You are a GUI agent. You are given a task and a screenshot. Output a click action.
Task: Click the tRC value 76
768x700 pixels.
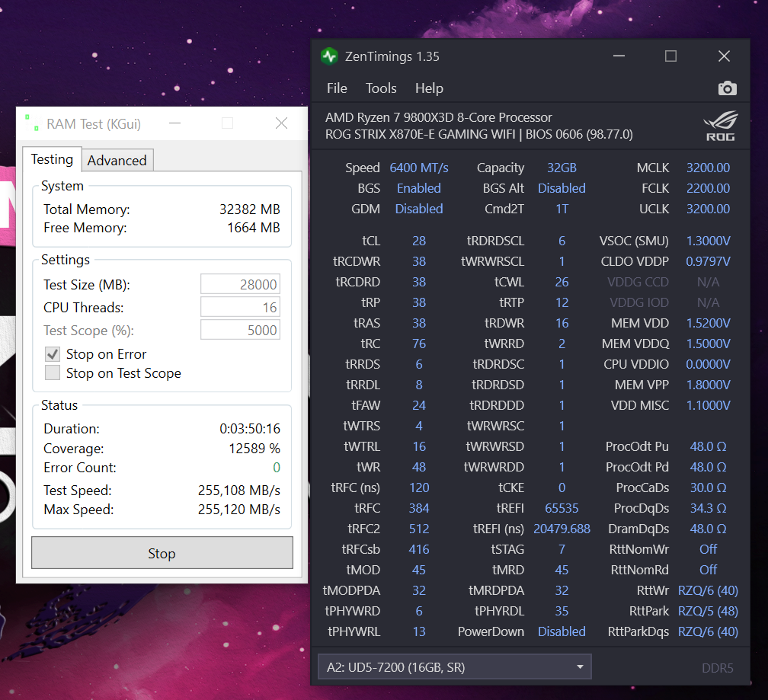coord(419,344)
